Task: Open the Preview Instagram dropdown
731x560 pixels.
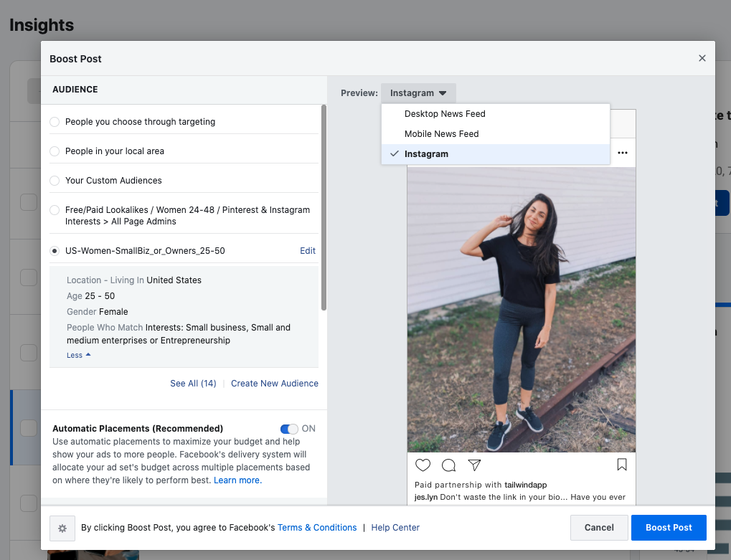Action: 418,93
